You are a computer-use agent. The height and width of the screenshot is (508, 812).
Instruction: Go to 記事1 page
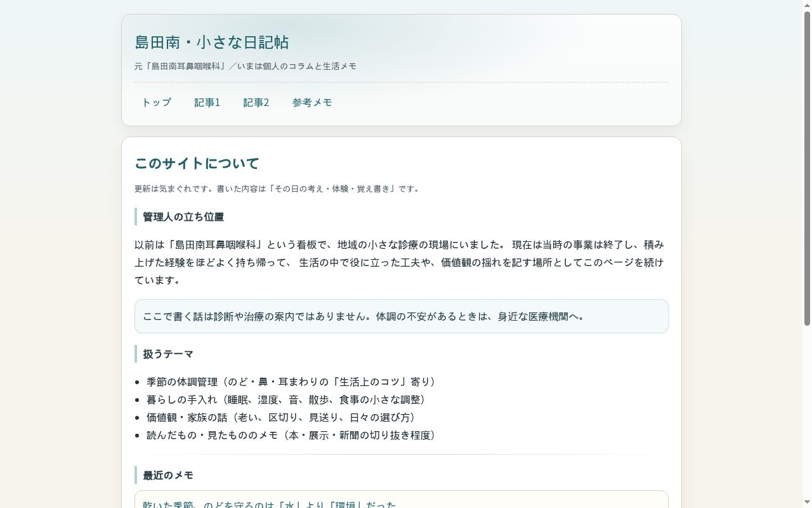(207, 102)
